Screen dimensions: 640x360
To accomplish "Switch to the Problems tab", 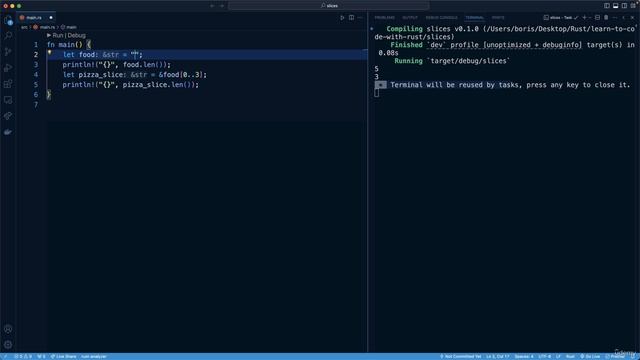I will click(x=384, y=18).
